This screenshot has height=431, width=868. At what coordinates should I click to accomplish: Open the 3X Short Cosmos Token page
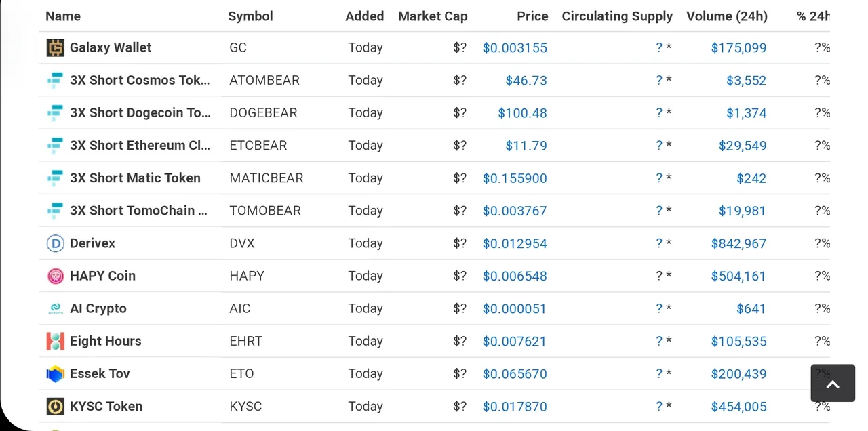pyautogui.click(x=140, y=80)
